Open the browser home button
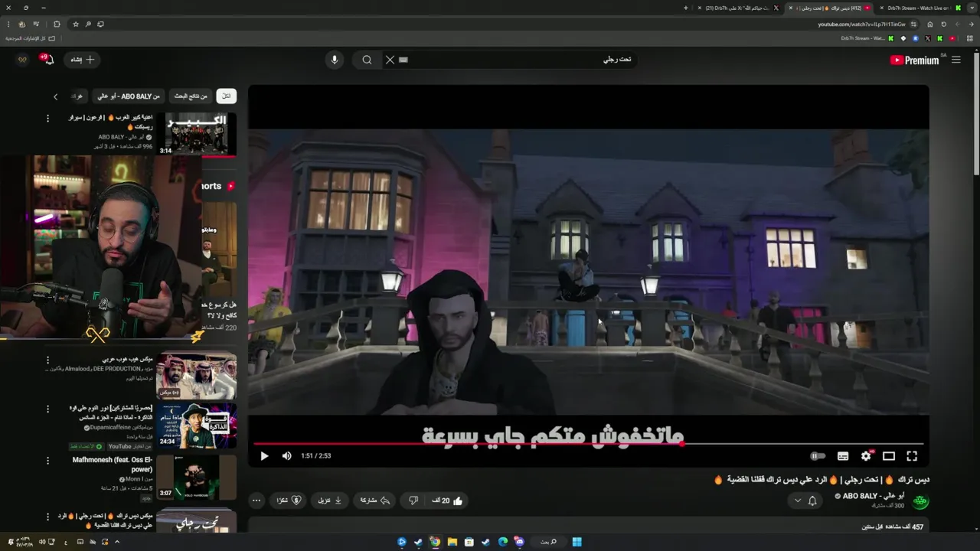Screen dimensions: 980x551 click(930, 24)
